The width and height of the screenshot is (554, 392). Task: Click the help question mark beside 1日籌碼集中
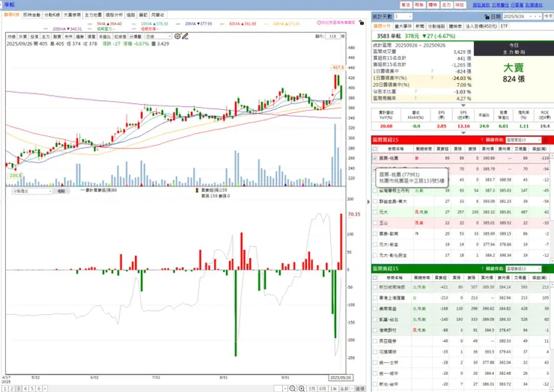432,71
